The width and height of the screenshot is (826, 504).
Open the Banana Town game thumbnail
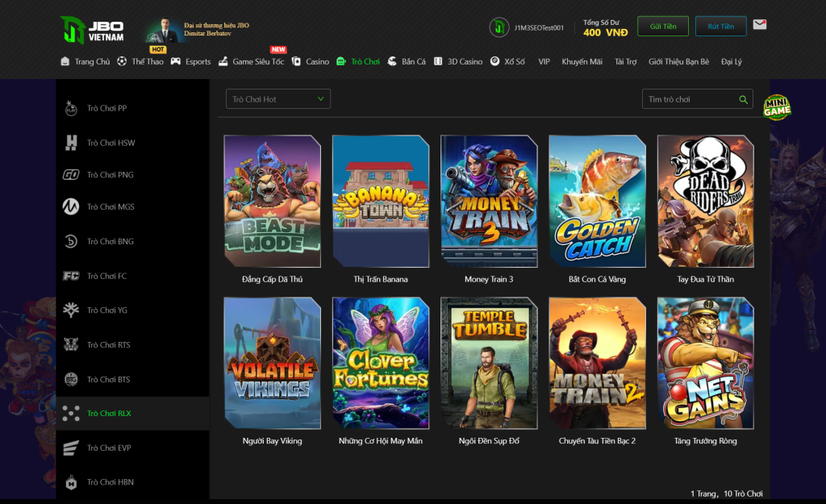381,201
